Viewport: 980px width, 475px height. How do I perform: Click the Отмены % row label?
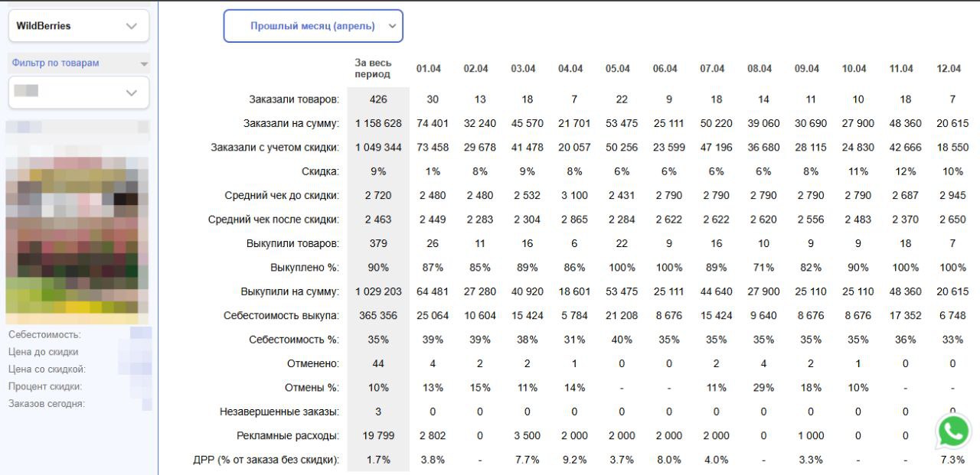[312, 388]
